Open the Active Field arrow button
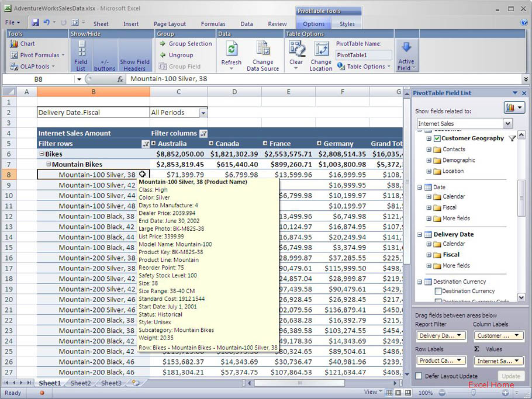 (406, 55)
